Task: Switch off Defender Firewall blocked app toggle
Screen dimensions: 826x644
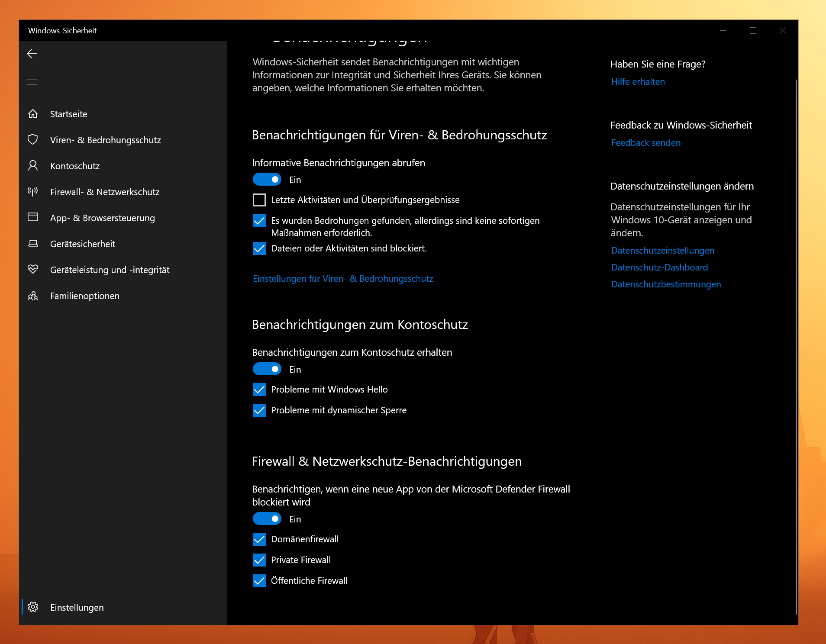Action: 267,518
